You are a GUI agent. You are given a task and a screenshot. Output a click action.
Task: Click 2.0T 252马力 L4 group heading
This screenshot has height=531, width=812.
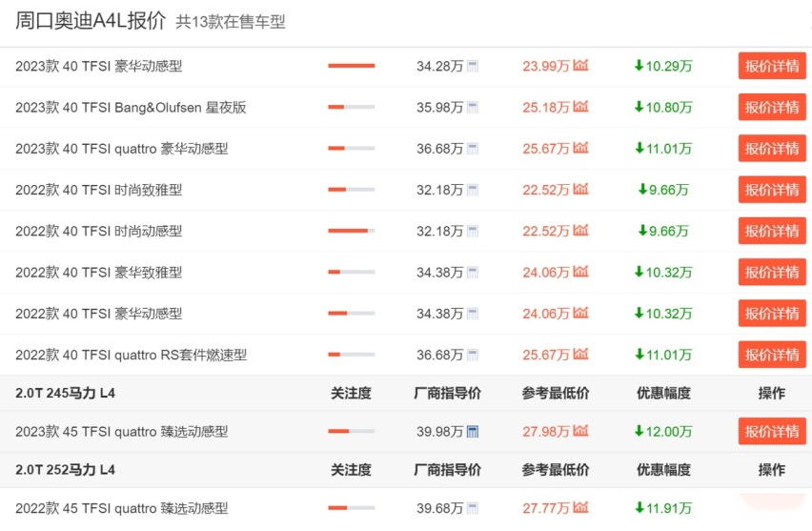coord(65,470)
